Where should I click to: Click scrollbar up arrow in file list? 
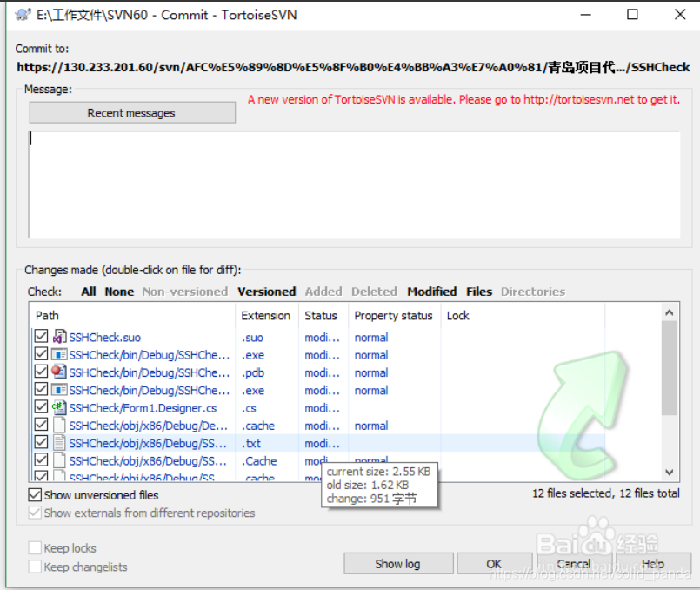670,312
